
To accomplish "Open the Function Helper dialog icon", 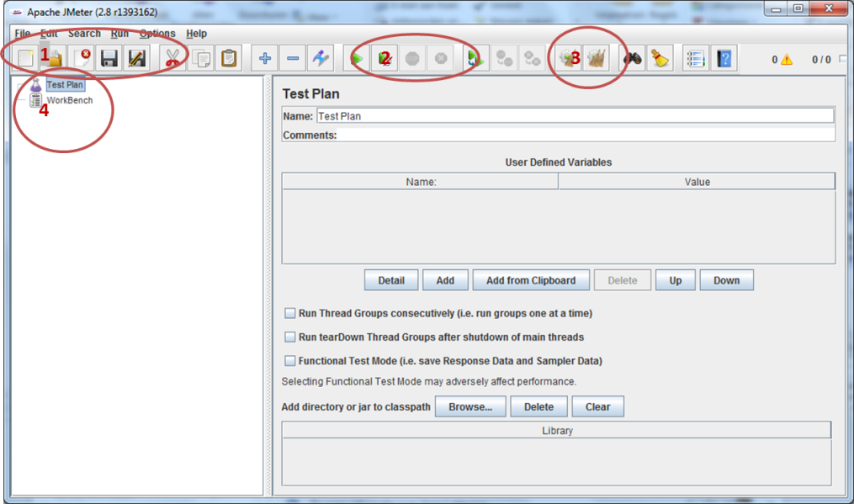I will [696, 58].
